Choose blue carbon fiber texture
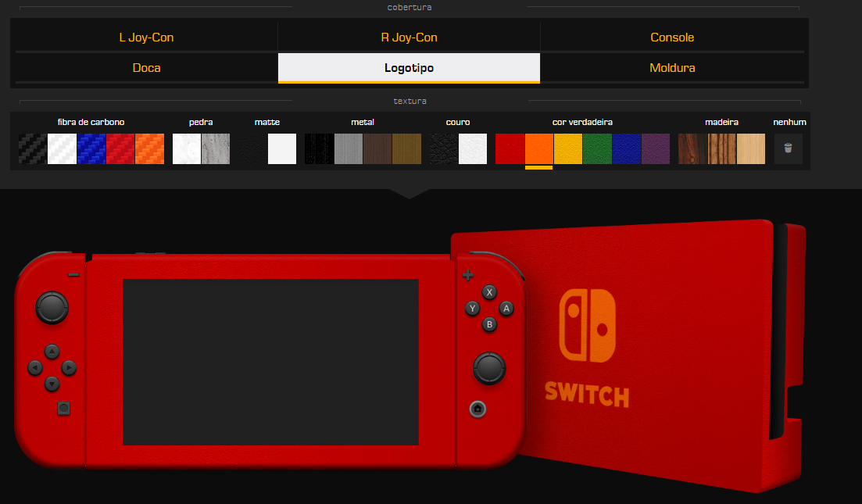 click(x=91, y=149)
